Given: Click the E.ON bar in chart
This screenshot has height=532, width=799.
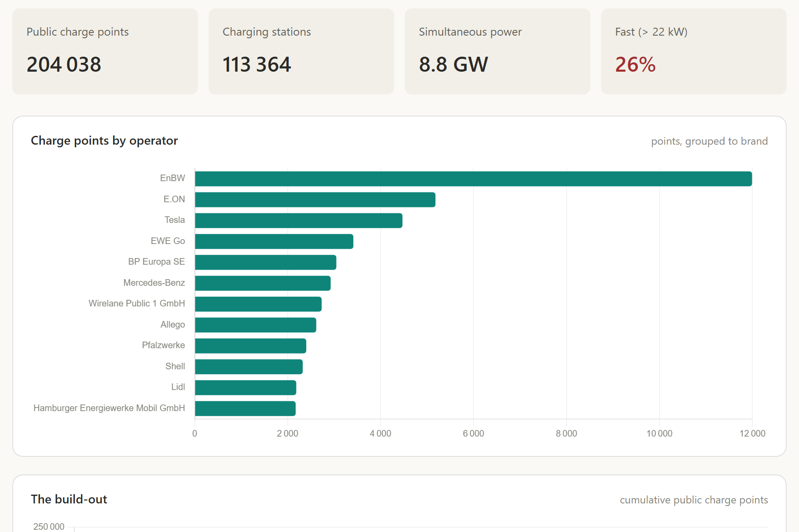Looking at the screenshot, I should click(315, 200).
